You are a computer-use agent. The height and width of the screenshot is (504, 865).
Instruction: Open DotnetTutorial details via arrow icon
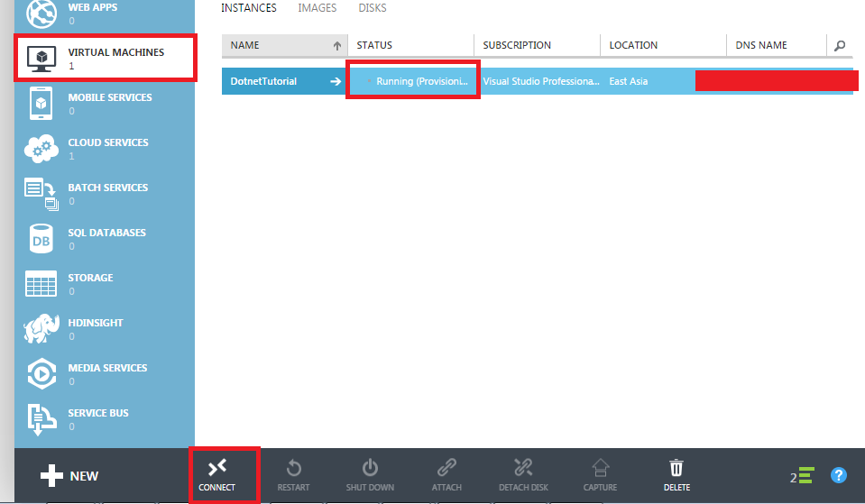click(x=336, y=82)
